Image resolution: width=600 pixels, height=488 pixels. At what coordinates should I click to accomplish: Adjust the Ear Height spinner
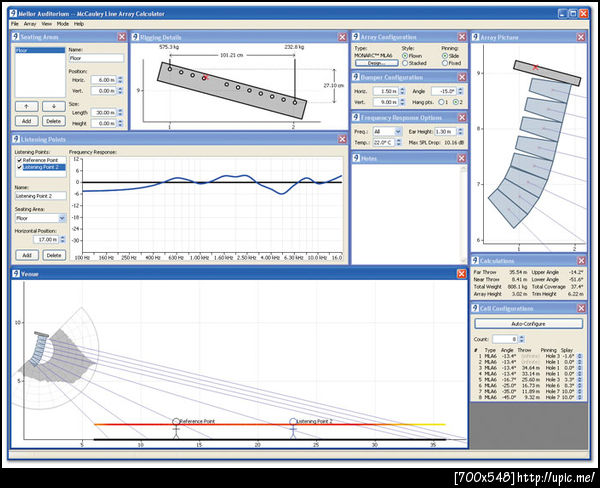[460, 132]
